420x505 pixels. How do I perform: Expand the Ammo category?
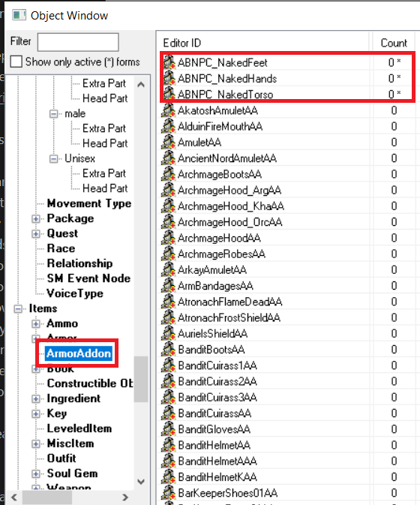tap(36, 323)
